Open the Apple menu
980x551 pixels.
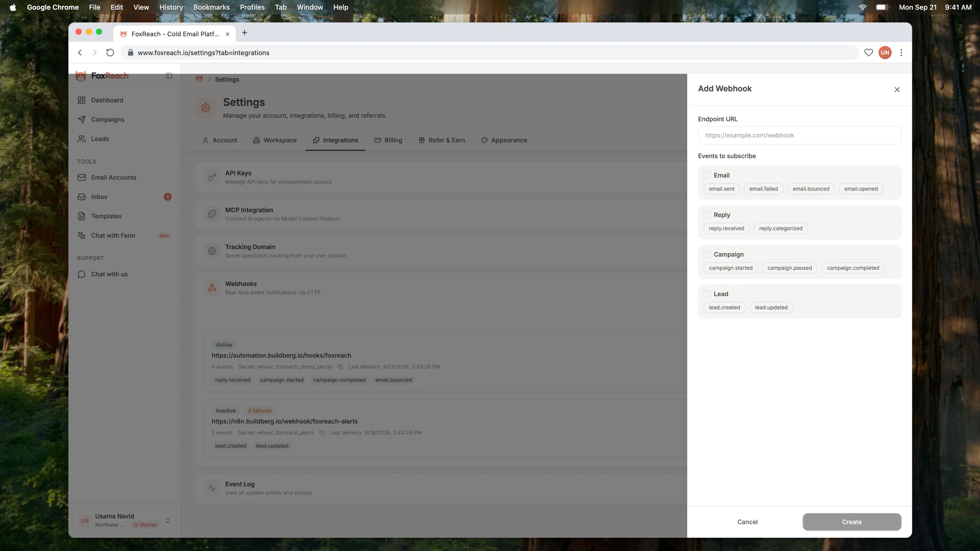pos(13,7)
